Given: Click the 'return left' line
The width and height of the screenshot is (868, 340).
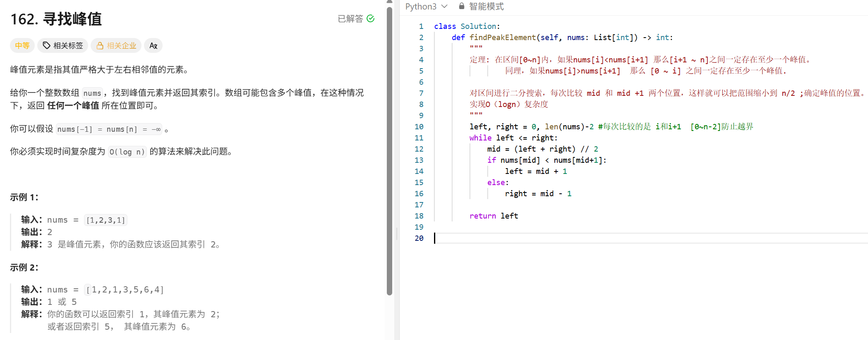Looking at the screenshot, I should 494,216.
